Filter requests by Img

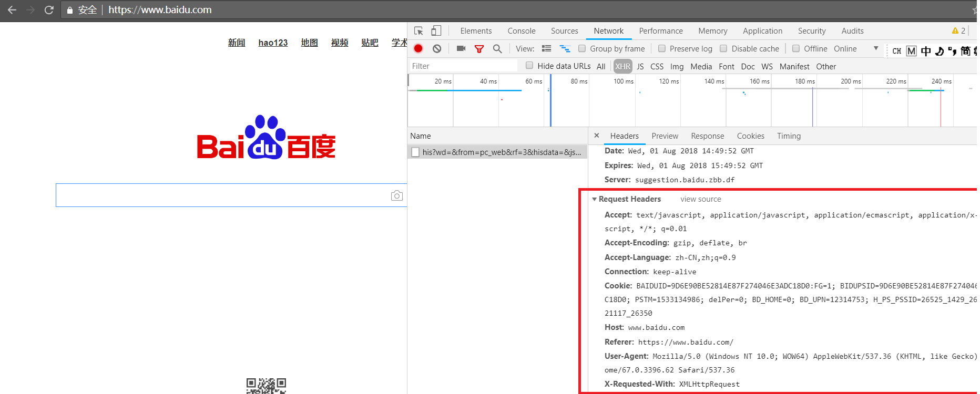677,66
